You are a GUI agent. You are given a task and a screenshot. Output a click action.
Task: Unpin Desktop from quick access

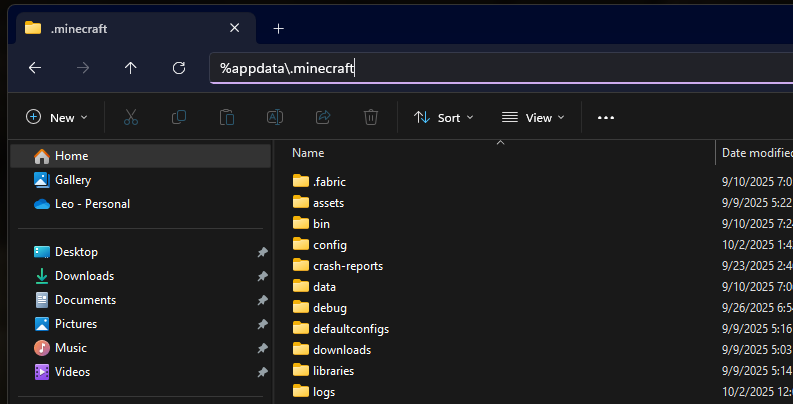point(262,252)
